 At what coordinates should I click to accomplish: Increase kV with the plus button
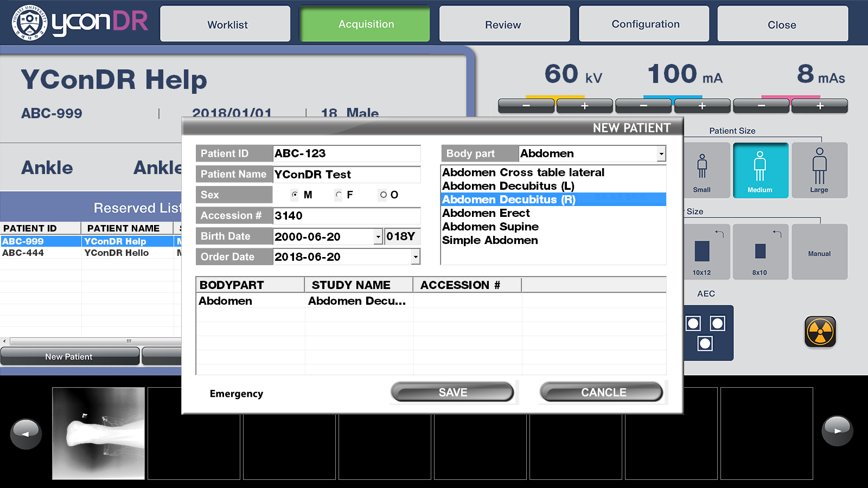click(x=584, y=106)
